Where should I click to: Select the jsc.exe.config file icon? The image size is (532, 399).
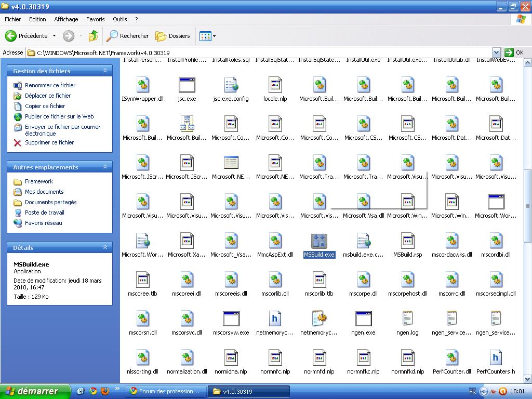(x=231, y=85)
